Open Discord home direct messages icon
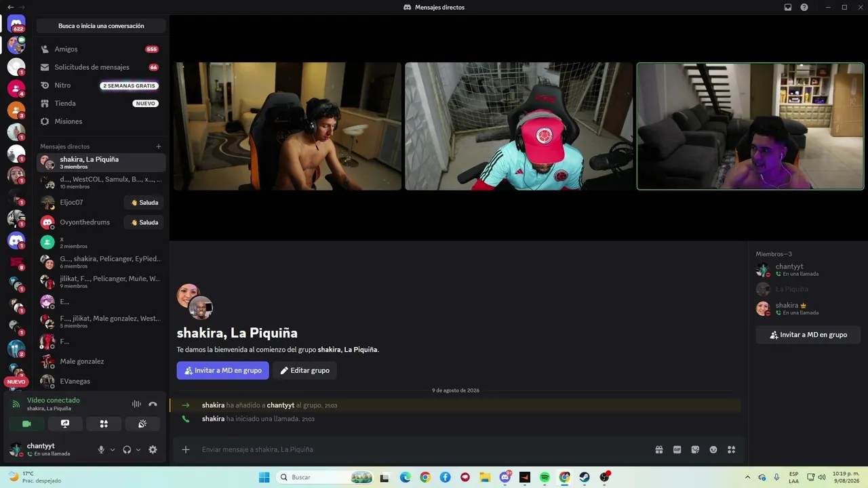This screenshot has height=488, width=868. (16, 24)
